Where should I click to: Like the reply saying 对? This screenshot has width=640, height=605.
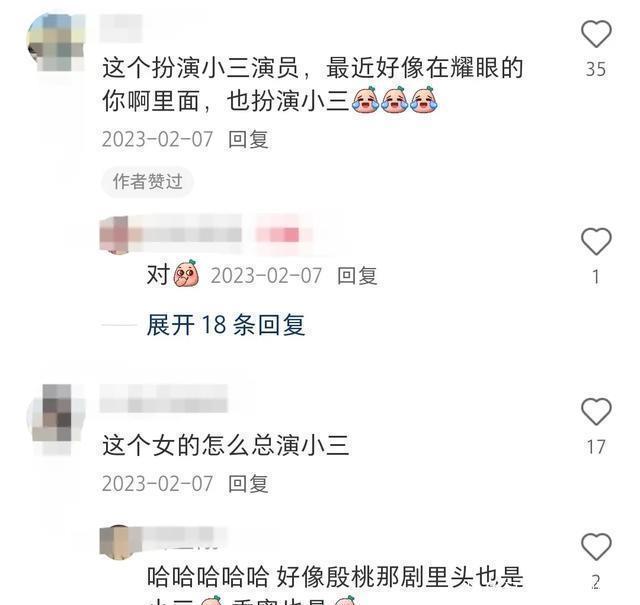click(596, 241)
